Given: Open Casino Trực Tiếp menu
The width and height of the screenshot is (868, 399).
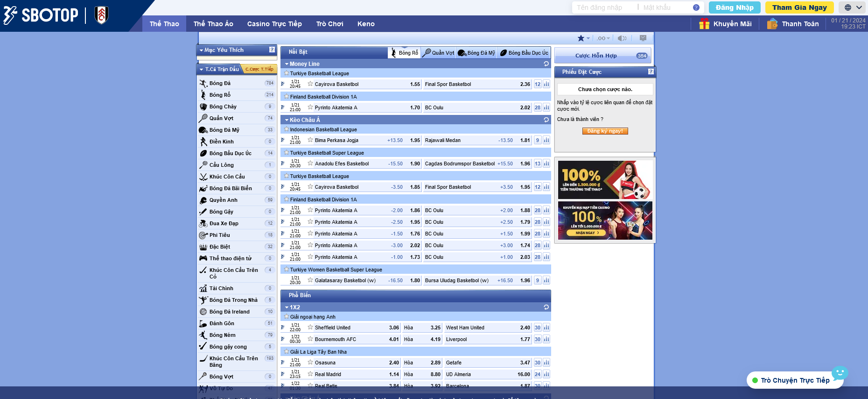Looking at the screenshot, I should (x=274, y=24).
